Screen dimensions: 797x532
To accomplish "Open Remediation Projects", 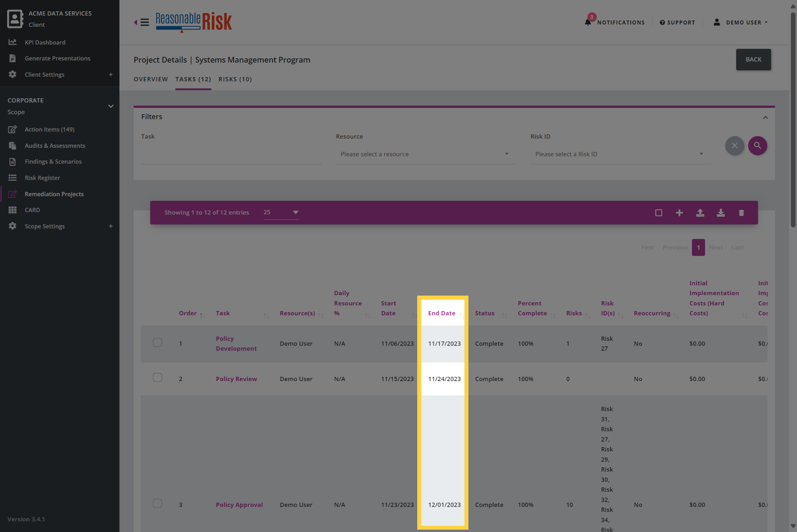I will pos(54,194).
